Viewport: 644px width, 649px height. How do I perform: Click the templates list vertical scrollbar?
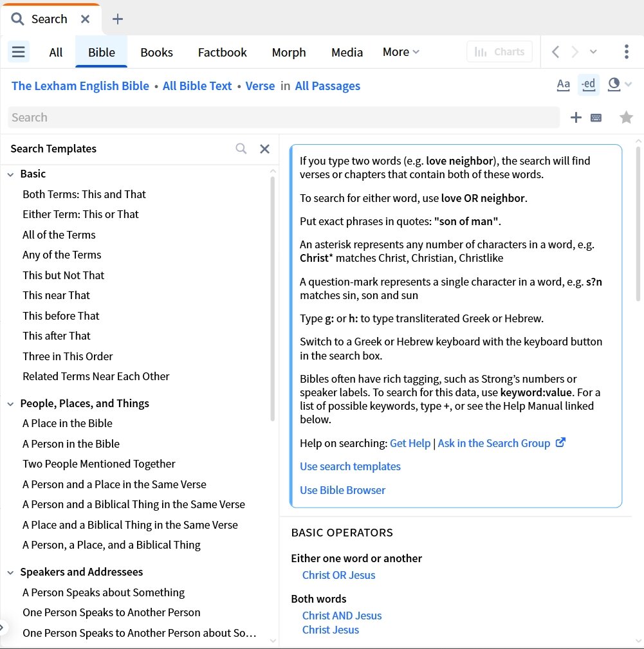pyautogui.click(x=272, y=298)
